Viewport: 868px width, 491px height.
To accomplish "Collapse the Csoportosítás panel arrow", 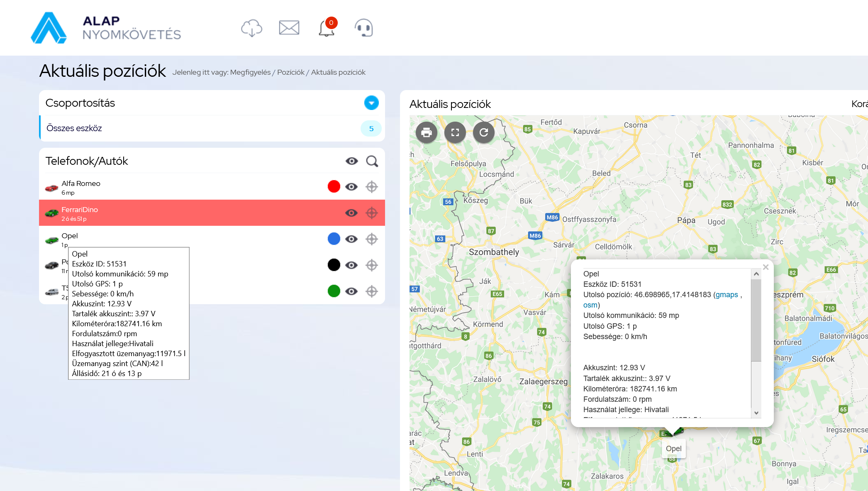I will [x=371, y=103].
